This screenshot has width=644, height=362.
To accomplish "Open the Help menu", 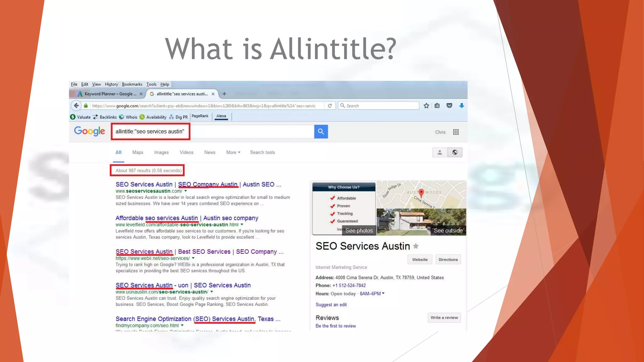I will [x=165, y=84].
